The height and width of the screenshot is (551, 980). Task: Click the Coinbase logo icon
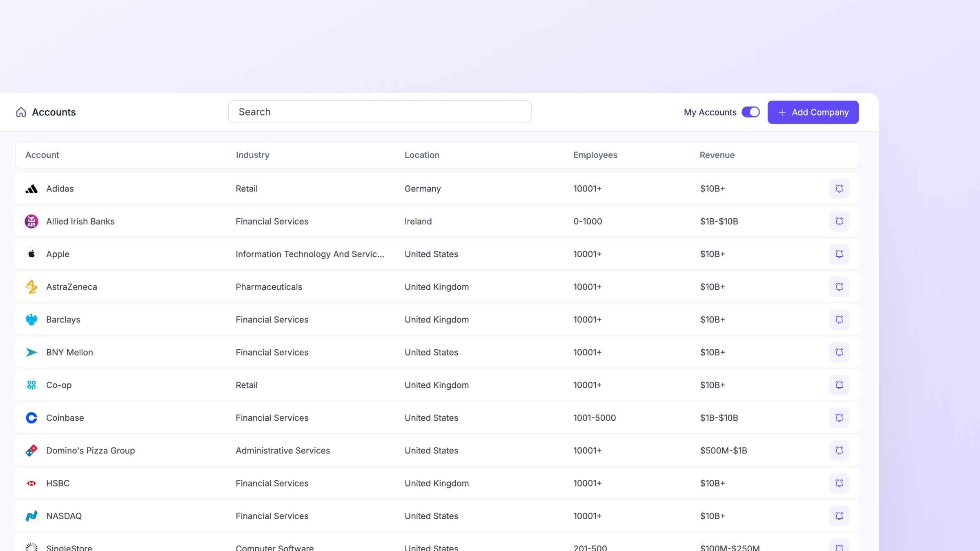tap(31, 418)
